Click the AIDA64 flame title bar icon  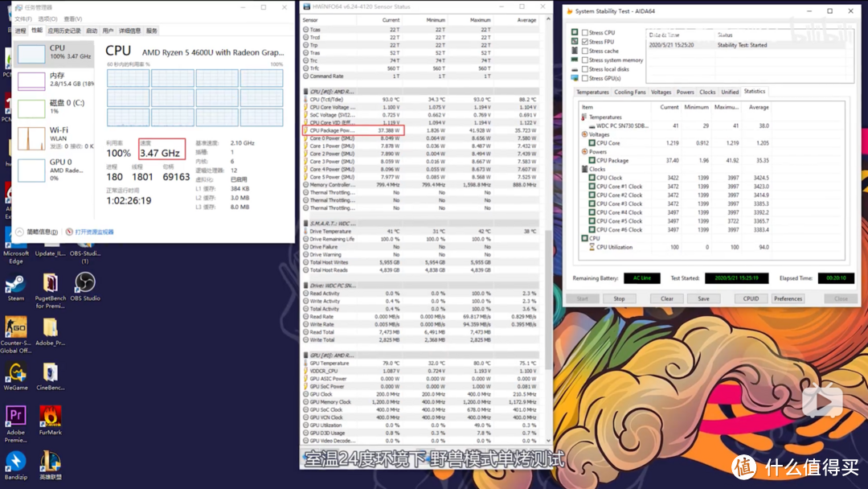pos(570,11)
